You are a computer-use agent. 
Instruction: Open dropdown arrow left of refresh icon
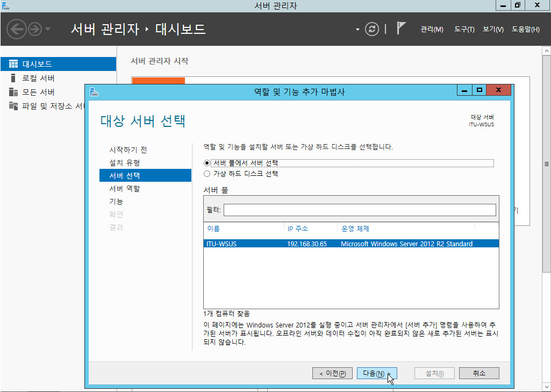coord(357,30)
